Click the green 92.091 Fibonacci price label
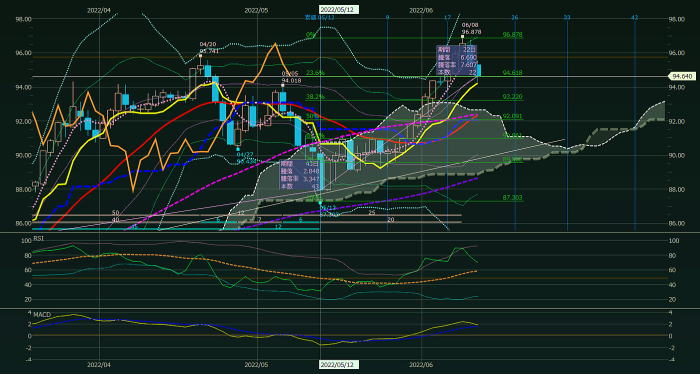 512,116
